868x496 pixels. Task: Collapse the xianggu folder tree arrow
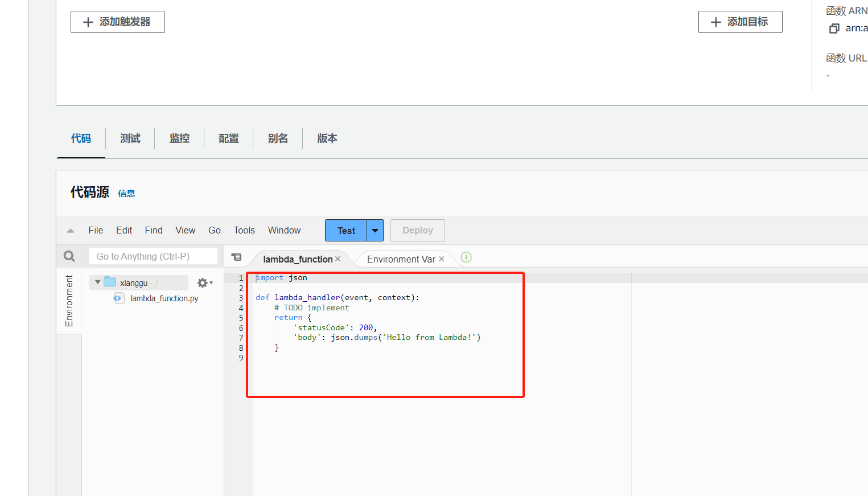(98, 282)
